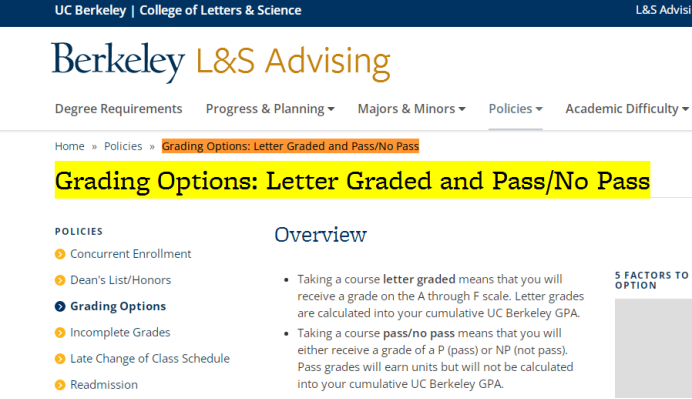Click the Berkeley logo

pos(118,61)
